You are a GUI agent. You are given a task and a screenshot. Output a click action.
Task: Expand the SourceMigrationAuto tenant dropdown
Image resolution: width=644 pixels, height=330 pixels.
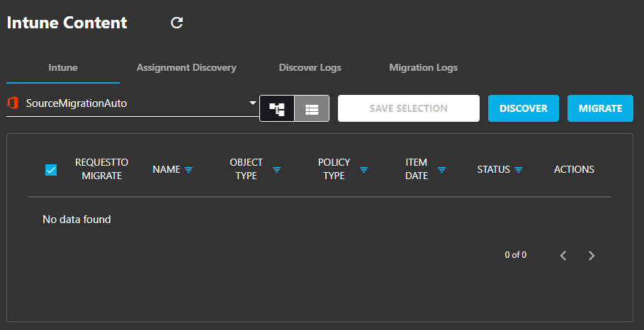253,103
